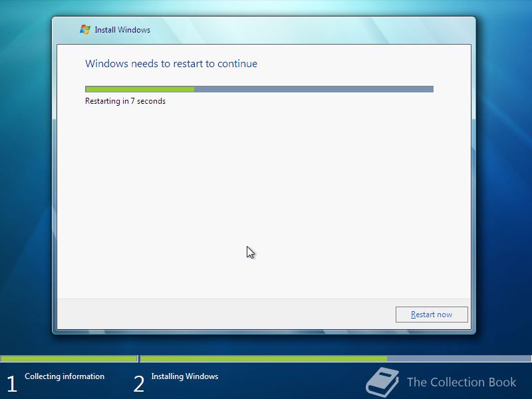The image size is (532, 399).
Task: Click the Restart now button
Action: coord(432,315)
